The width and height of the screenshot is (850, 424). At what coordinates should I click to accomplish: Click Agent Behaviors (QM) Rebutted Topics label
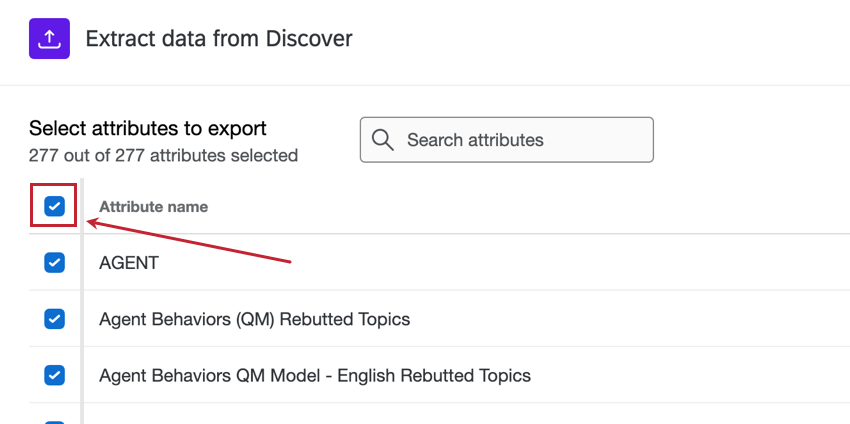coord(254,319)
